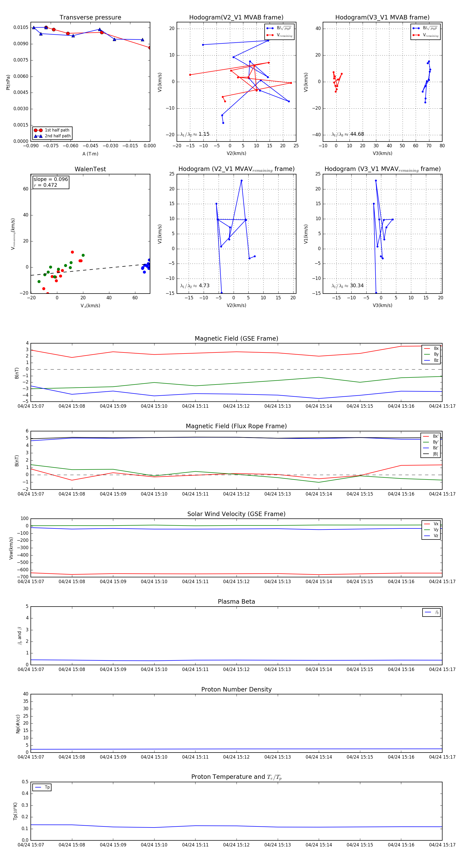
Task: Select the Bz' legend entry in Flux Rope plot
Action: (x=431, y=448)
